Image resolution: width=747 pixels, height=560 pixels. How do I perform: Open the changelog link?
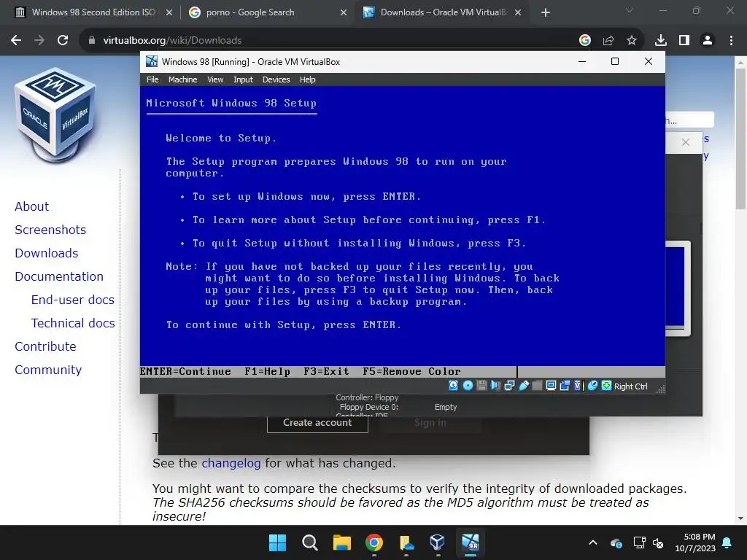[231, 463]
